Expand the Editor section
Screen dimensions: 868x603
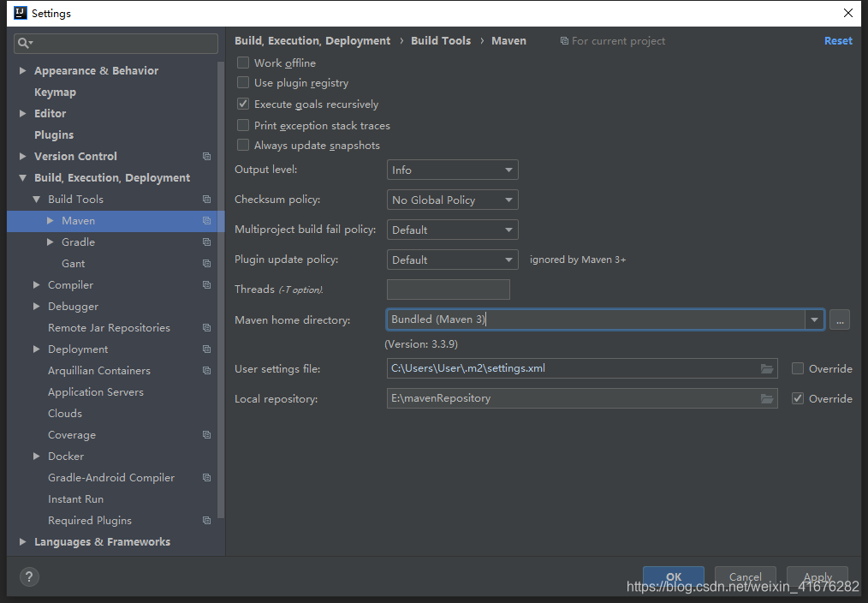(x=23, y=114)
